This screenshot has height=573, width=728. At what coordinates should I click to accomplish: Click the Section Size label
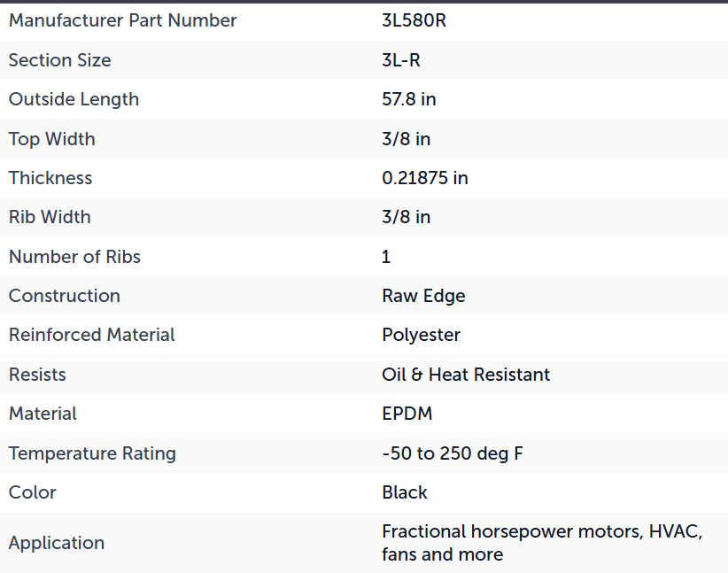pos(60,60)
